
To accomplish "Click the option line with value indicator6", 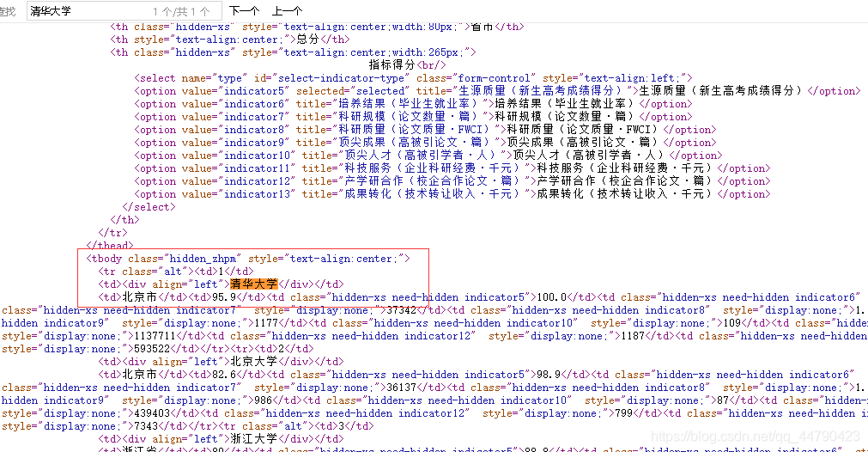I will click(413, 104).
